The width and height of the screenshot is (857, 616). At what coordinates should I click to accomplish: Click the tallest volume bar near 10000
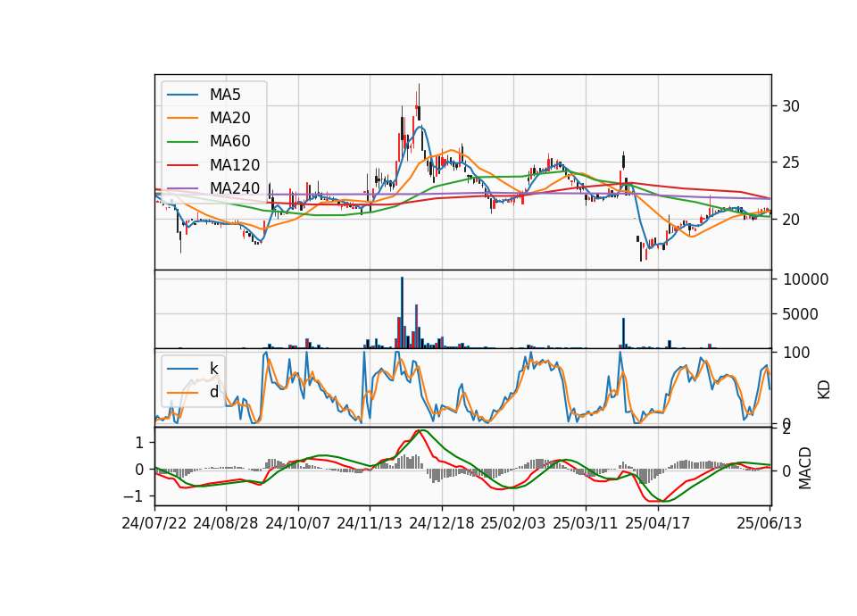click(403, 312)
